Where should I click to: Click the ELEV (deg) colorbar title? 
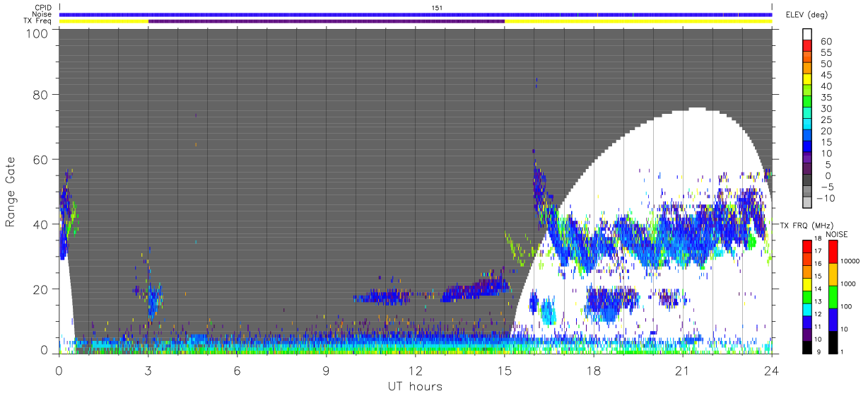[807, 15]
